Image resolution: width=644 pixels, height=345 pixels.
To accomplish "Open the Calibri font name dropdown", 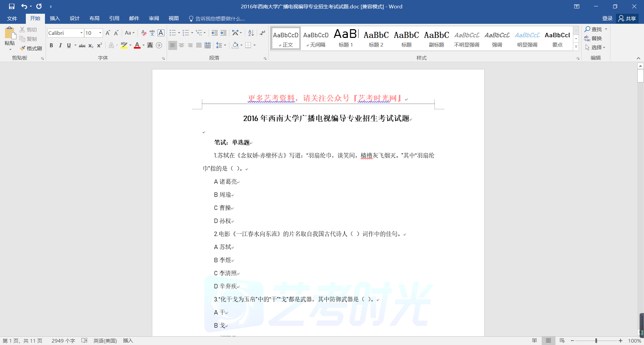I will [81, 33].
